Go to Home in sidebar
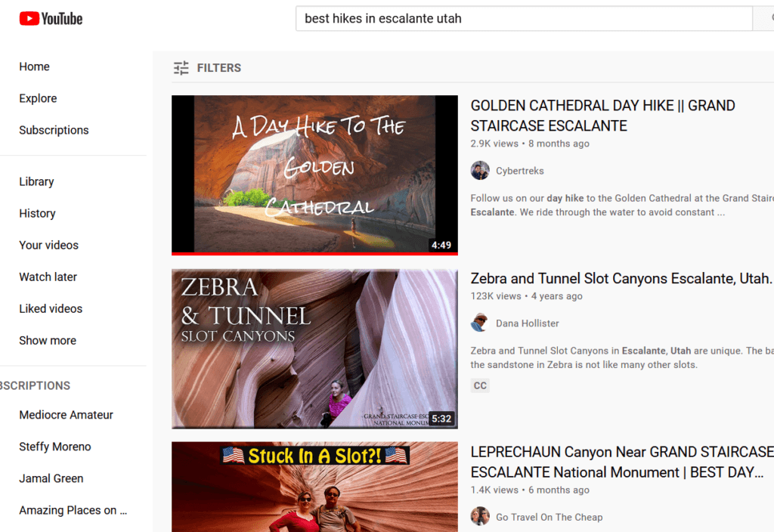Viewport: 774px width, 532px height. (x=35, y=66)
